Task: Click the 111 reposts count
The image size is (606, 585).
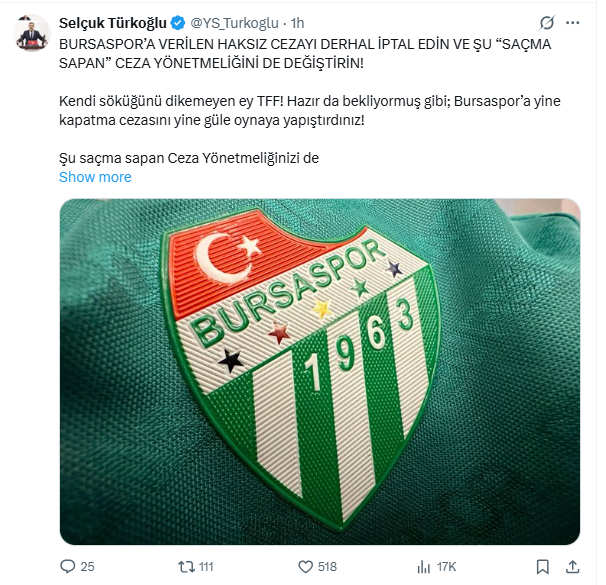Action: [x=206, y=567]
